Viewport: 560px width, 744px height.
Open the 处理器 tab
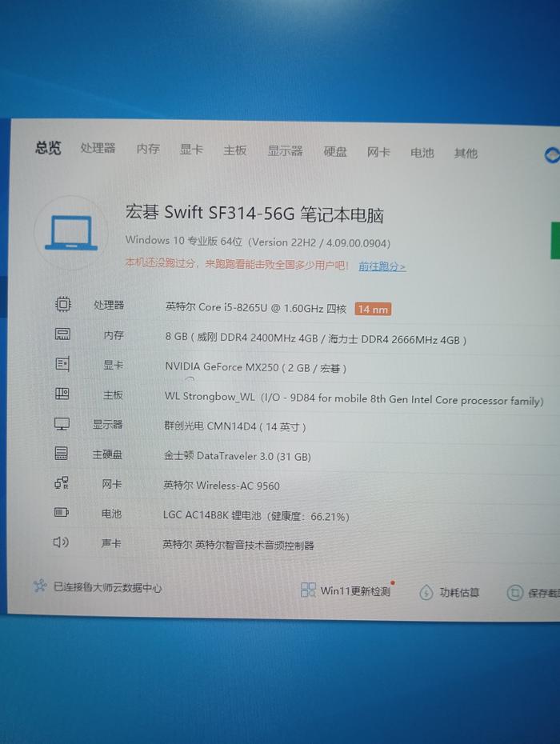click(x=98, y=148)
